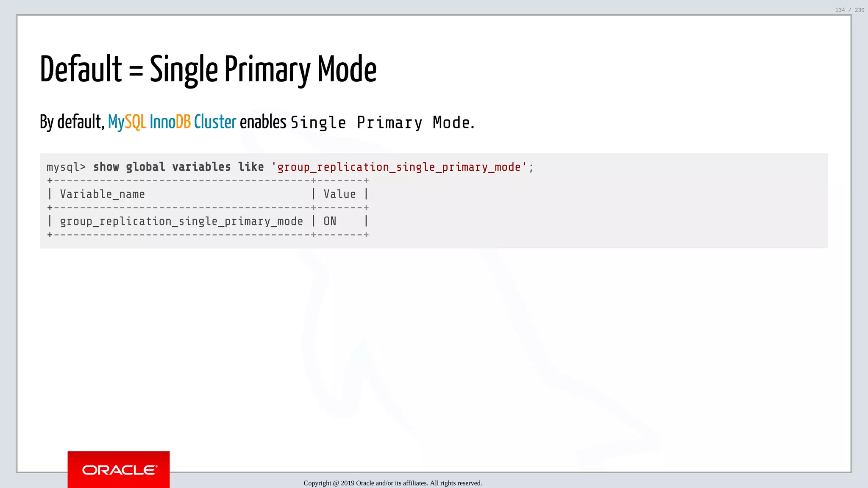The height and width of the screenshot is (488, 868).
Task: Click the 'group_replication_single_primary_mode' table row cell
Action: coord(181,221)
